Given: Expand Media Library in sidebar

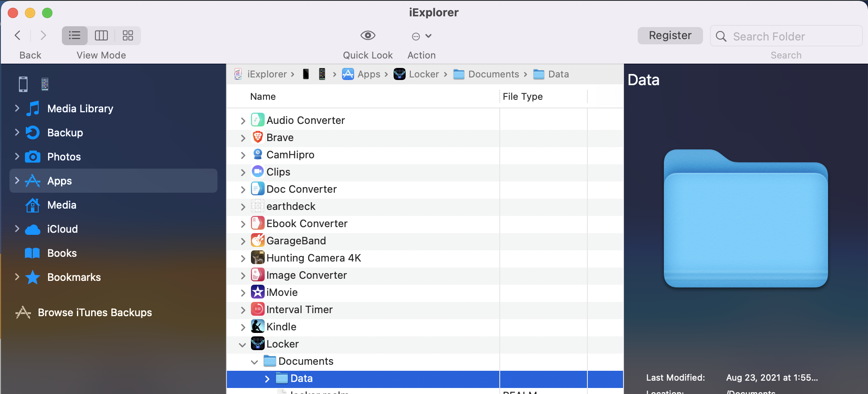Looking at the screenshot, I should (17, 108).
